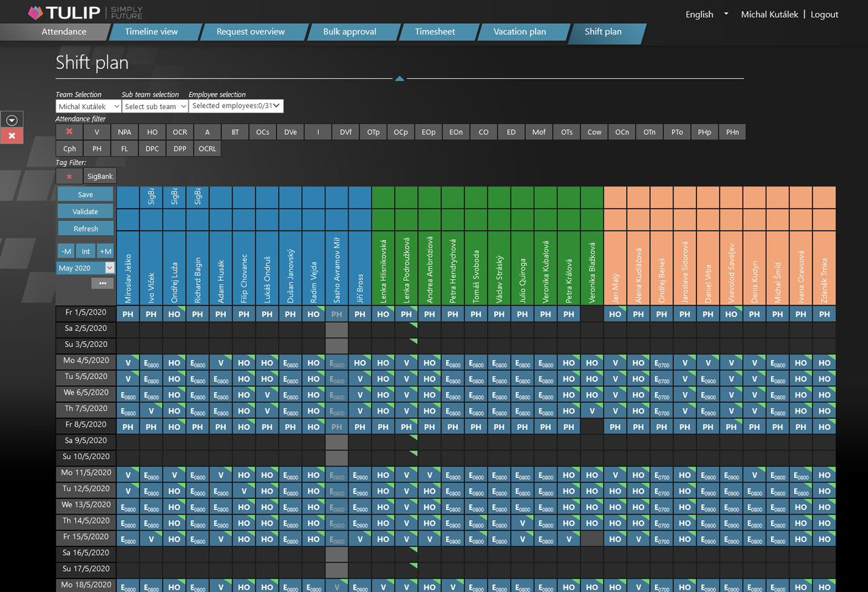Screen dimensions: 868x592
Task: Switch to the Vacation plan tab
Action: [x=519, y=31]
